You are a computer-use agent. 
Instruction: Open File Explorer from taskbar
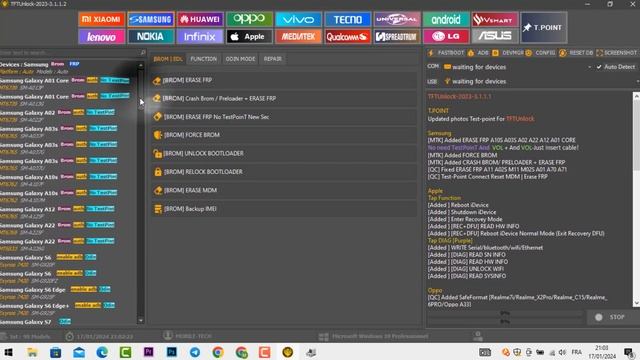(32, 352)
